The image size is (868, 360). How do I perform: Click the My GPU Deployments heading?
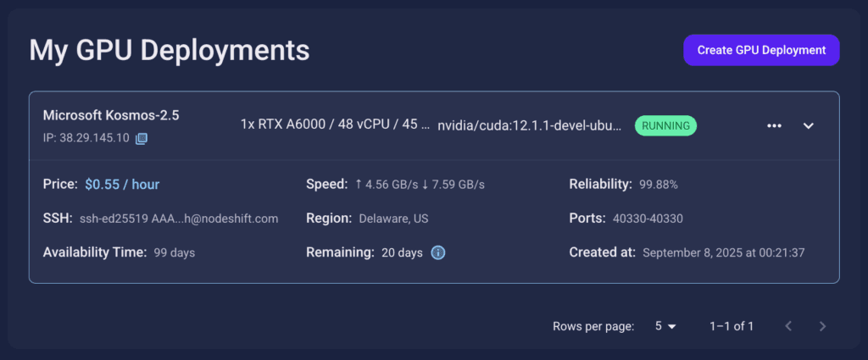click(170, 50)
